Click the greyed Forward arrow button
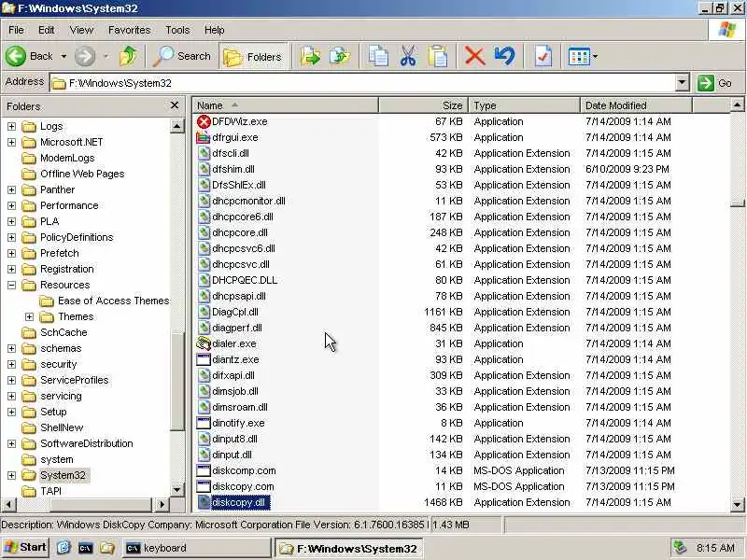 85,56
